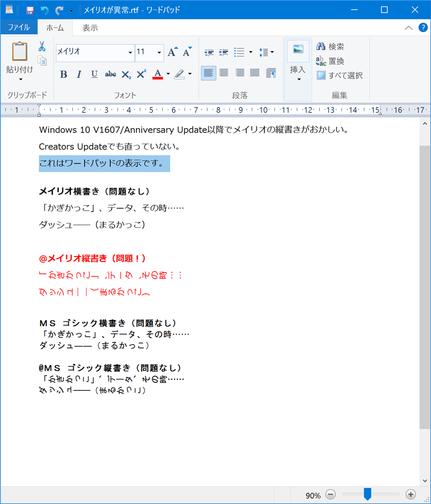Image resolution: width=431 pixels, height=504 pixels.
Task: Click the vertical scrollbar up arrow
Action: [x=425, y=124]
